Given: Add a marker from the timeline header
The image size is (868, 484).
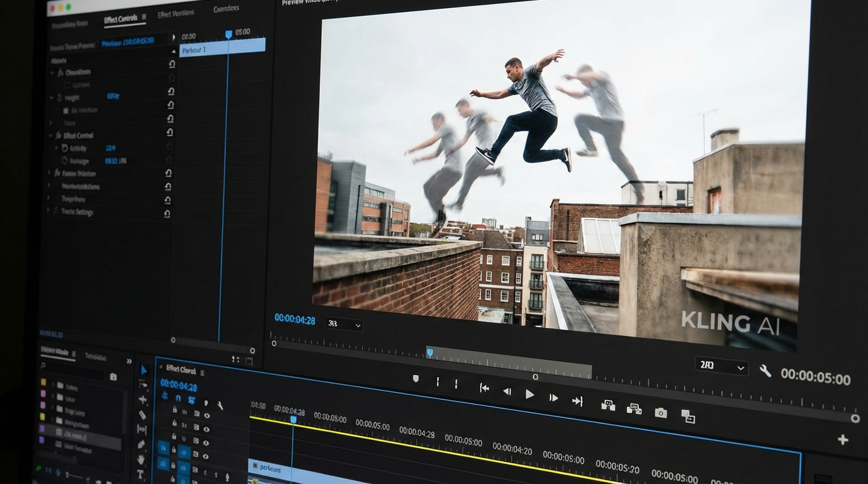Looking at the screenshot, I should (206, 403).
